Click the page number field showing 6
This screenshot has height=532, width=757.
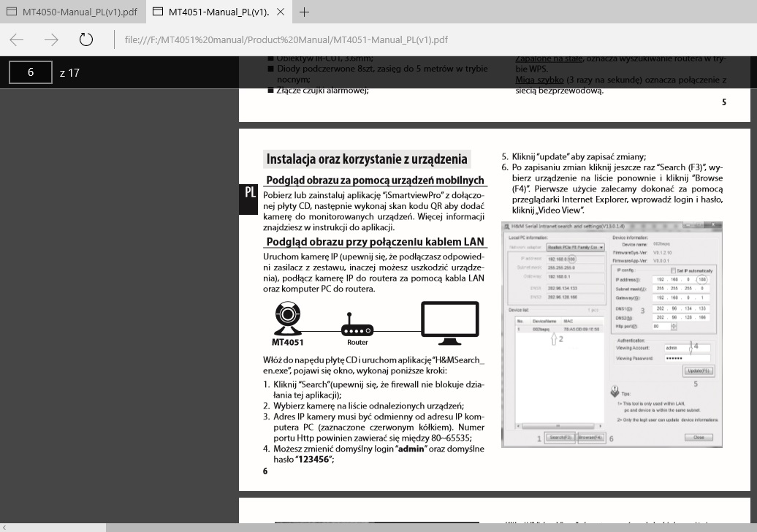pyautogui.click(x=29, y=72)
